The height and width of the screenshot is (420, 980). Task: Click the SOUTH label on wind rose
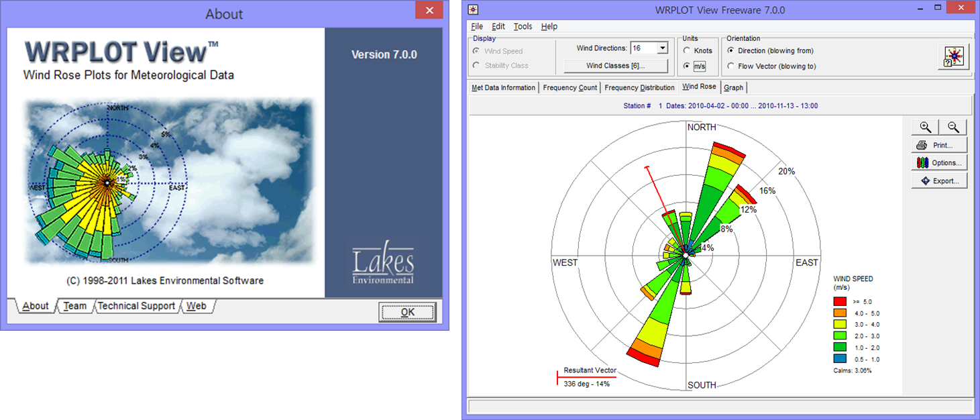click(702, 385)
